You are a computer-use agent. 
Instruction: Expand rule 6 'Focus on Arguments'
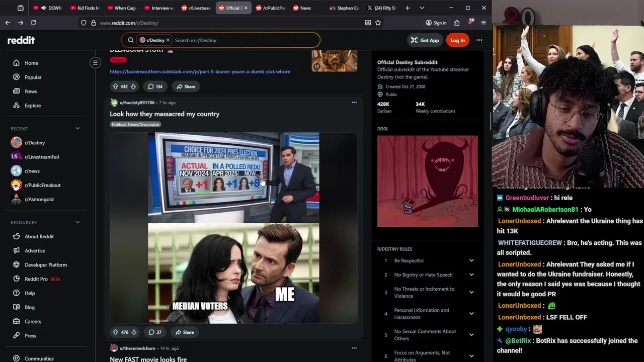click(x=471, y=356)
